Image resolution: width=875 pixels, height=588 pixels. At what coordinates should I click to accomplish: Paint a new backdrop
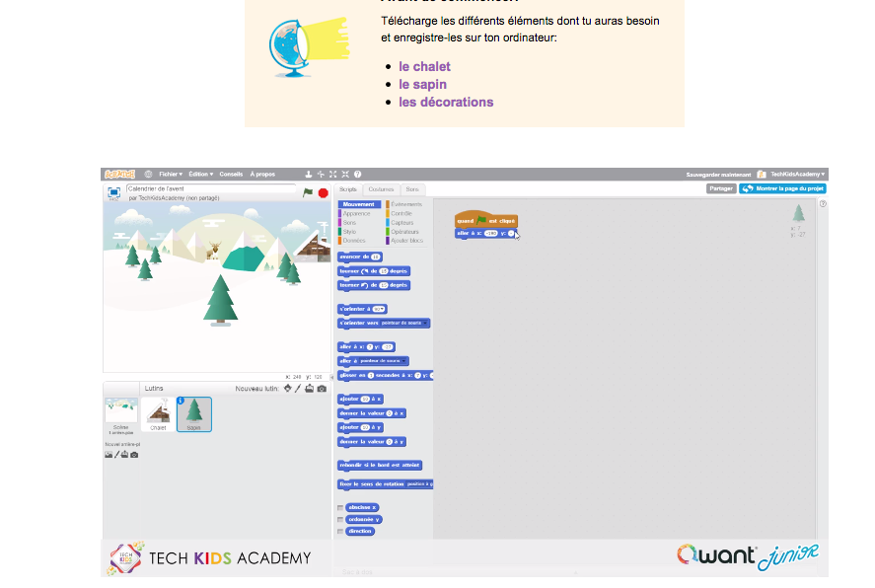(x=116, y=455)
